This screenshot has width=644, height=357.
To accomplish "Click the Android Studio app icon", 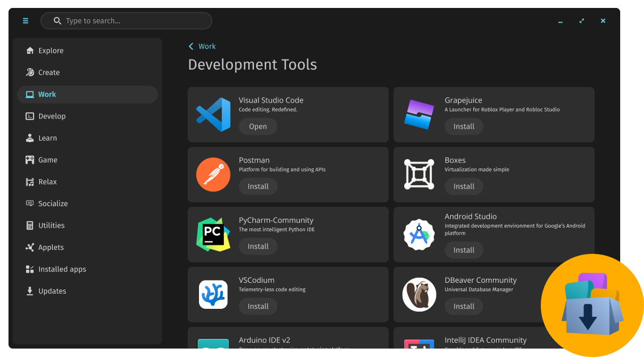I will click(x=419, y=234).
